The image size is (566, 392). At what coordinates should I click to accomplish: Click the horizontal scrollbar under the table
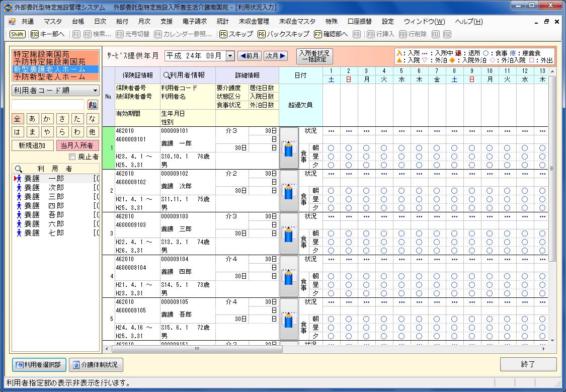click(x=196, y=349)
